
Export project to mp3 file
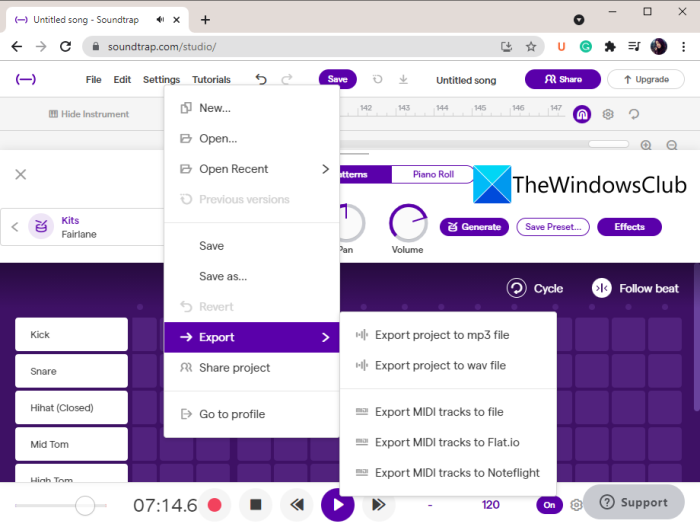(448, 335)
